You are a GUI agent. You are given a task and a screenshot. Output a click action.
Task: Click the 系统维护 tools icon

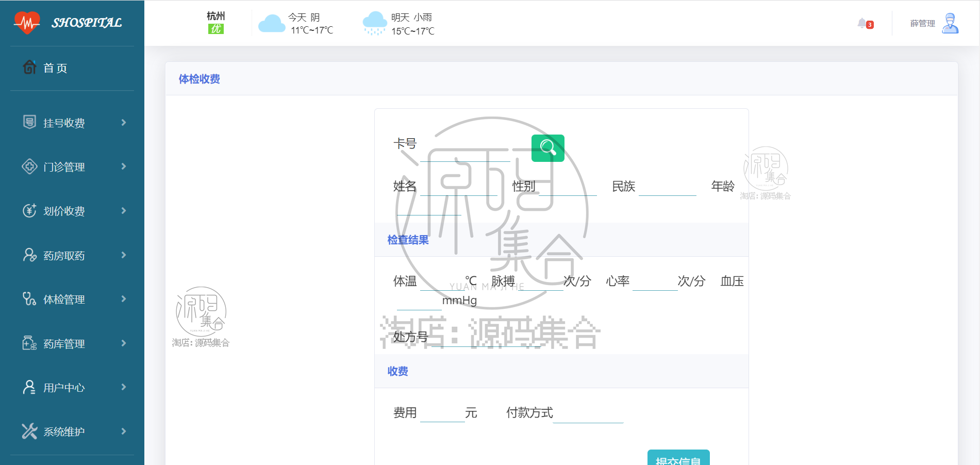(x=29, y=431)
